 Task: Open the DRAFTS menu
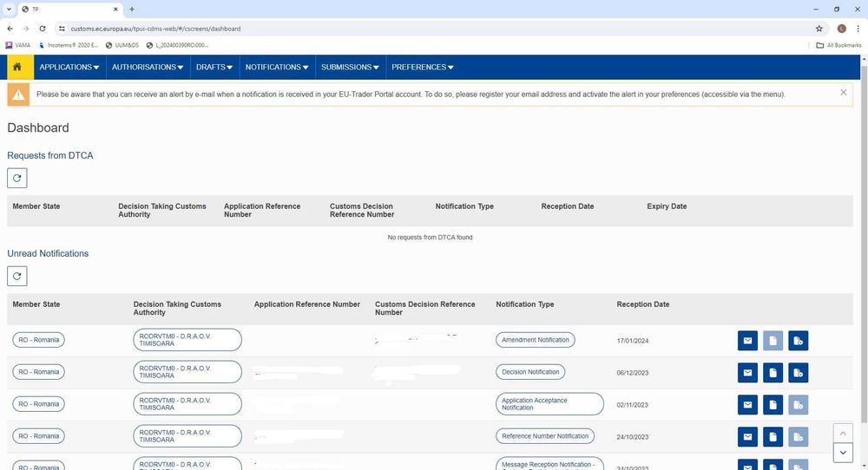[x=214, y=67]
